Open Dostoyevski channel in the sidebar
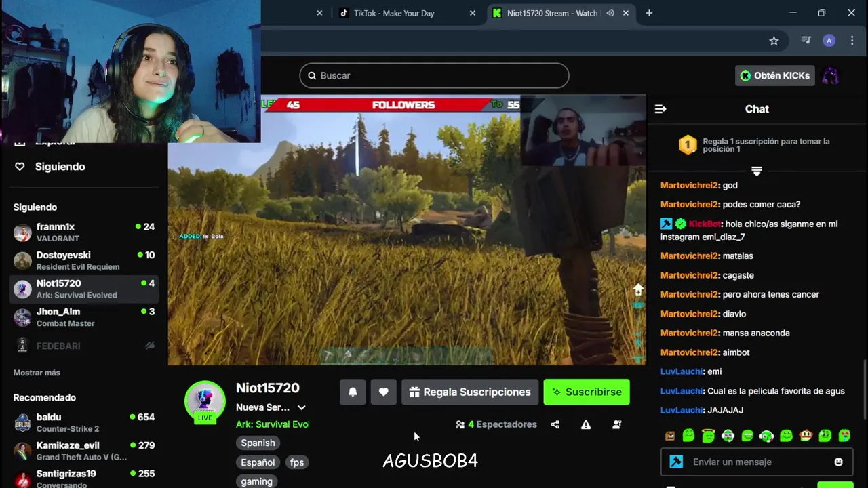The width and height of the screenshot is (868, 488). click(x=84, y=261)
